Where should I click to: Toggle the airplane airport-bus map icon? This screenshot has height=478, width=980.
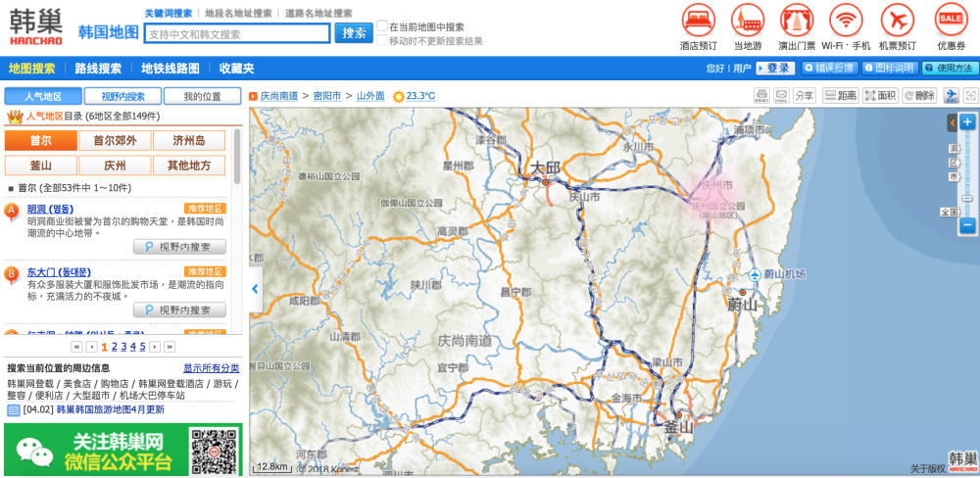point(952,96)
